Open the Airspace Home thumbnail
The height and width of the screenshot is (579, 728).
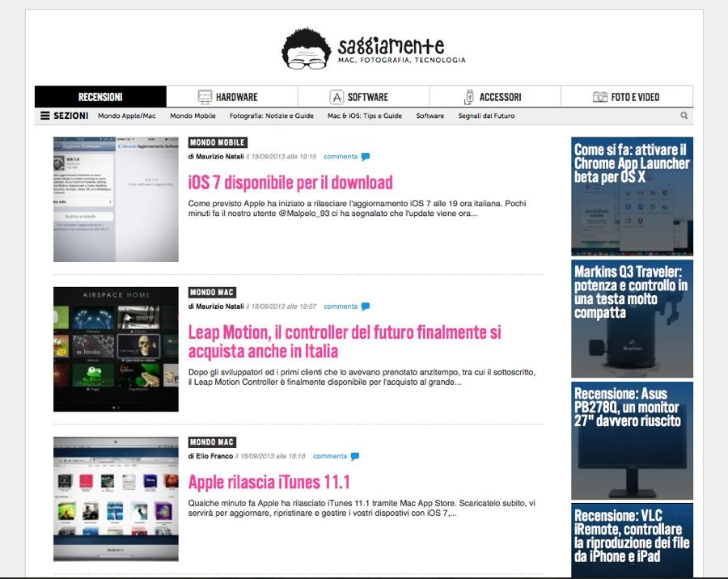tap(116, 349)
